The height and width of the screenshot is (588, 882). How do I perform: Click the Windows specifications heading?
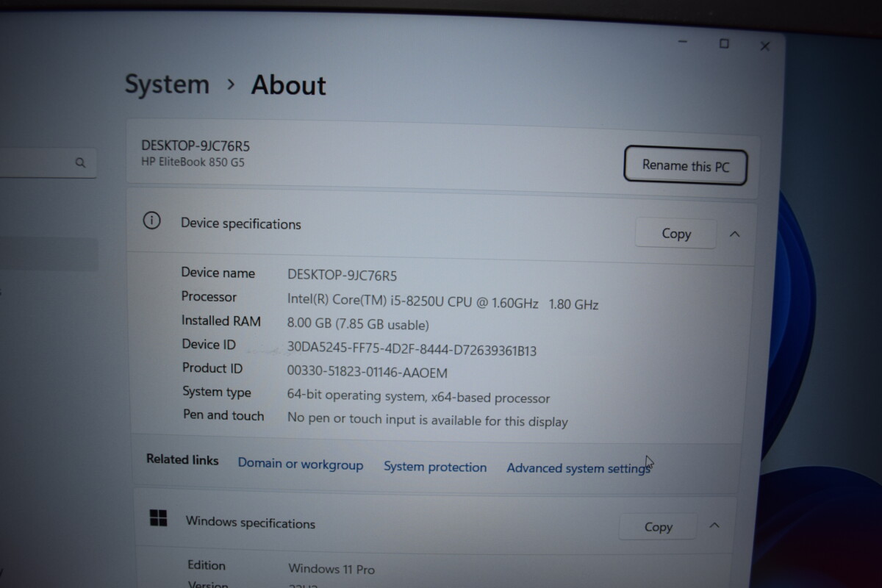click(251, 523)
